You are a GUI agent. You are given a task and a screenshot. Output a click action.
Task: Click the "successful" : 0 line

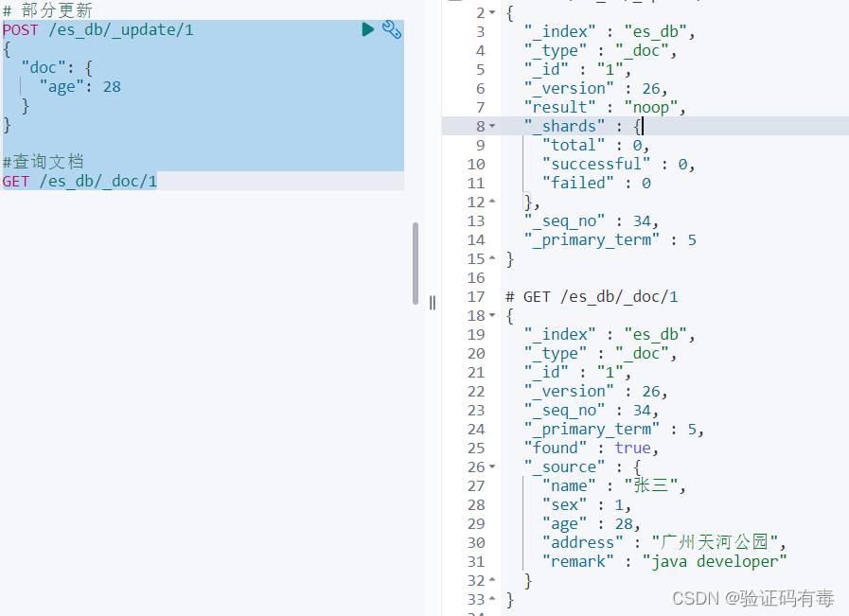point(618,164)
